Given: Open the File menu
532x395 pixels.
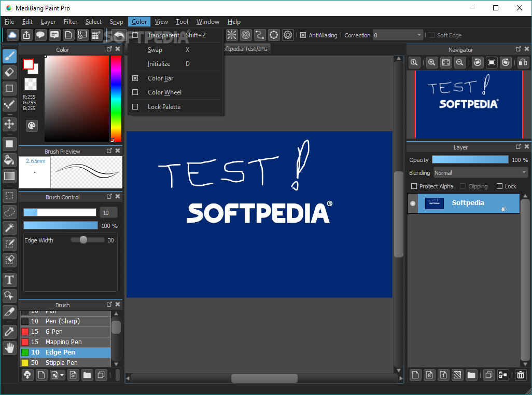Looking at the screenshot, I should 9,22.
